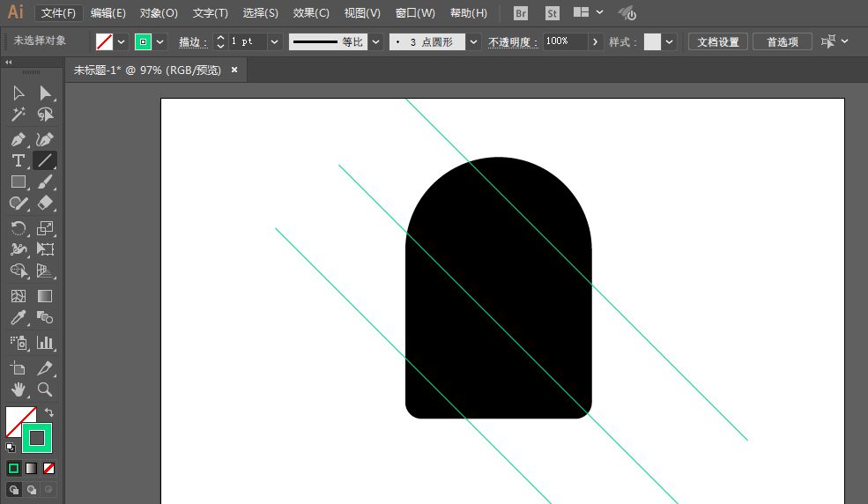
Task: Choose the Rotate tool
Action: 19,228
